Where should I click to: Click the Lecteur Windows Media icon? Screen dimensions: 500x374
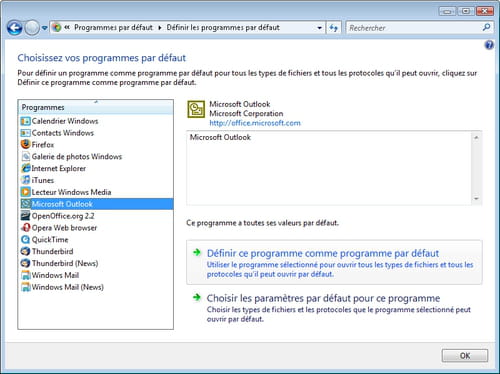pos(26,192)
